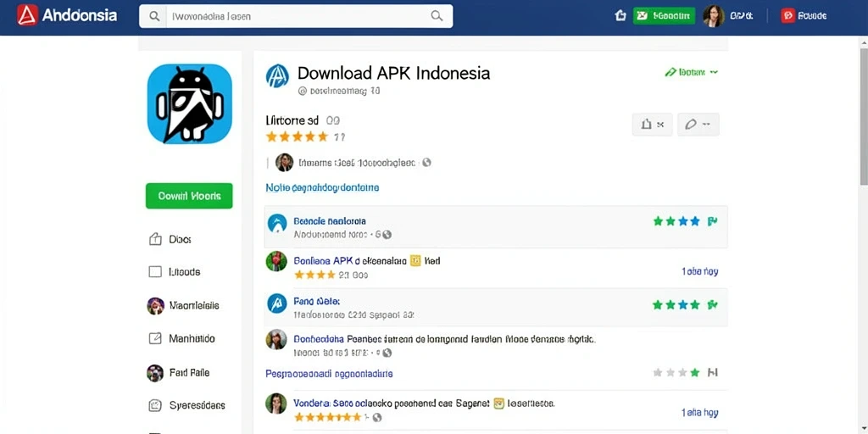Click the icon of the 'Beencle naeloroia' row
The width and height of the screenshot is (868, 434).
tap(277, 224)
